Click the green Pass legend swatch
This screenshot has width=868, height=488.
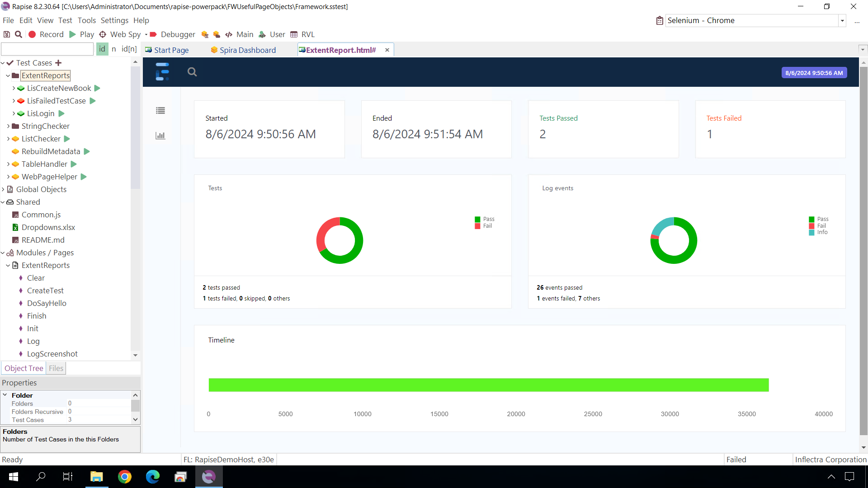click(477, 219)
